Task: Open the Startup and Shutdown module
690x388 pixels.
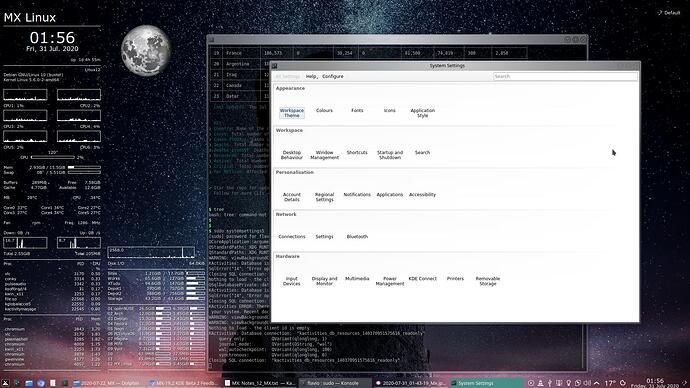Action: pos(389,155)
